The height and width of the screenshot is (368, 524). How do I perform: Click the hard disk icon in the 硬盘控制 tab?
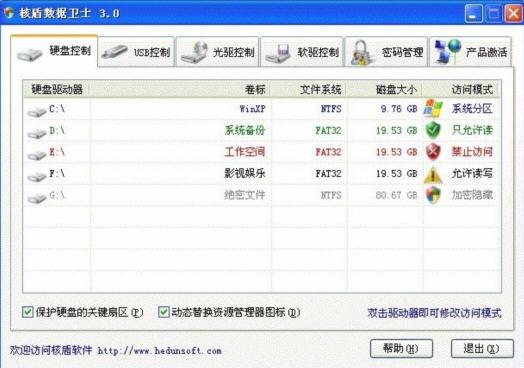30,54
